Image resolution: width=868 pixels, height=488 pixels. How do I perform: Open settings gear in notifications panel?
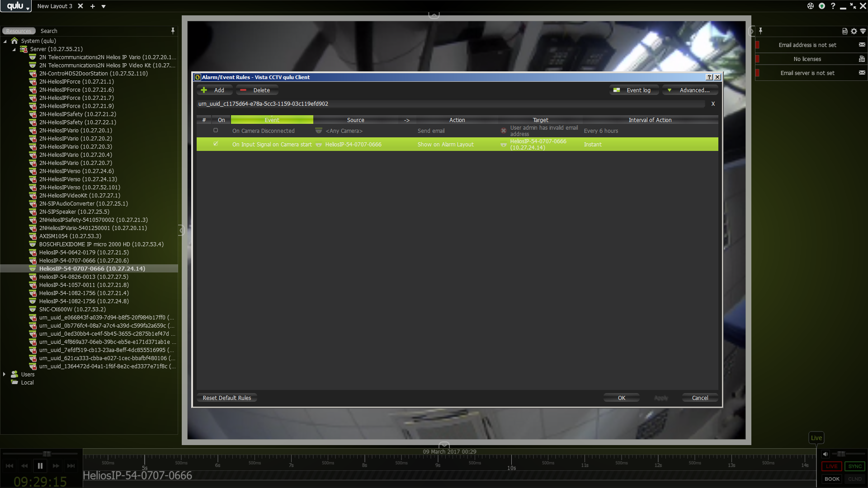(x=854, y=31)
